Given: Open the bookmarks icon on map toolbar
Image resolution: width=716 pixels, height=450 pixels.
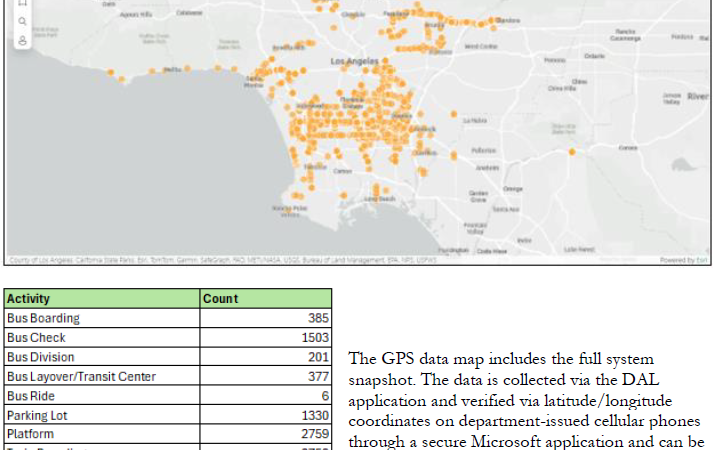Looking at the screenshot, I should pos(22,4).
